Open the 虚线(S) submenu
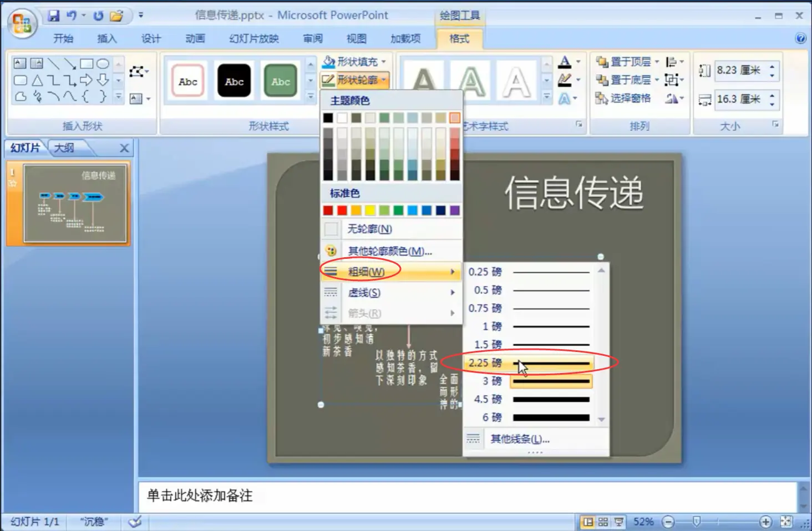This screenshot has width=812, height=531. 391,293
